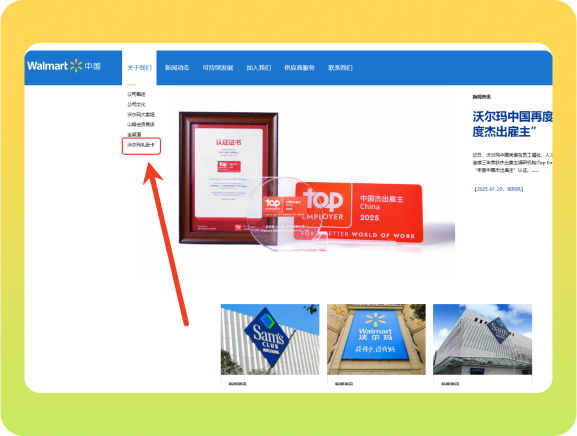Open the 加入我们 menu item
577x436 pixels.
[x=259, y=68]
